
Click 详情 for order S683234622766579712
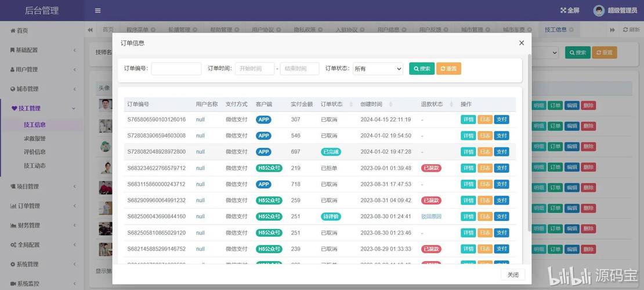(x=468, y=168)
